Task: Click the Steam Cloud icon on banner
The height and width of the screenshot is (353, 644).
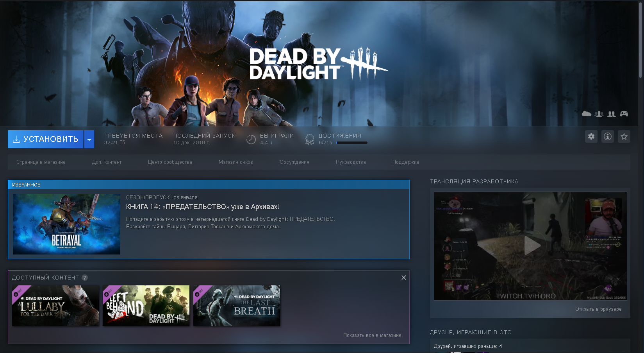Action: pyautogui.click(x=587, y=114)
